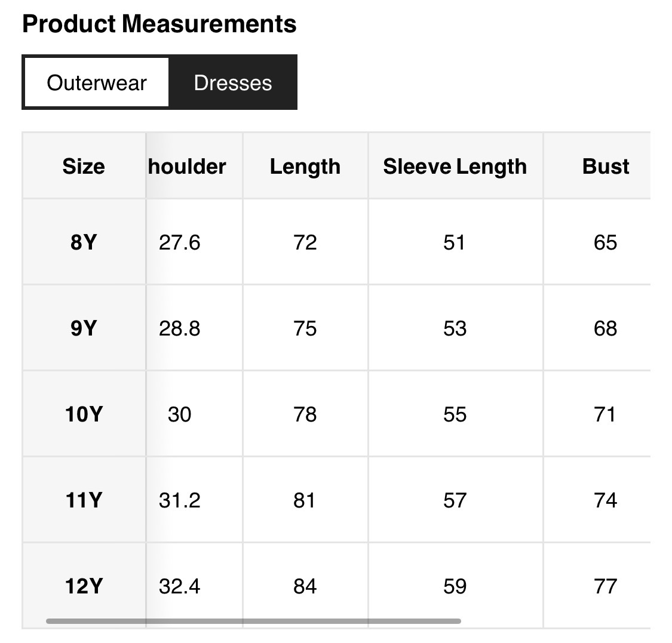Viewport: 672px width, 643px height.
Task: Select the 8Y size row label
Action: [x=84, y=242]
